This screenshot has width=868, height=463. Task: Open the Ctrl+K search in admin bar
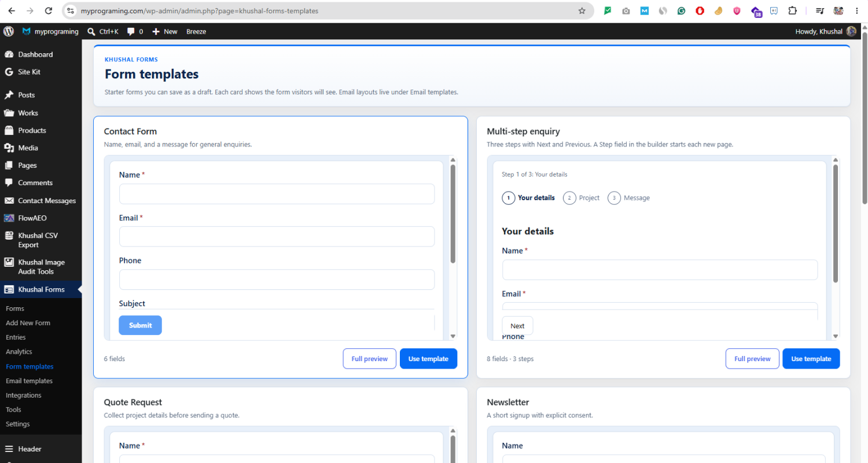[103, 31]
